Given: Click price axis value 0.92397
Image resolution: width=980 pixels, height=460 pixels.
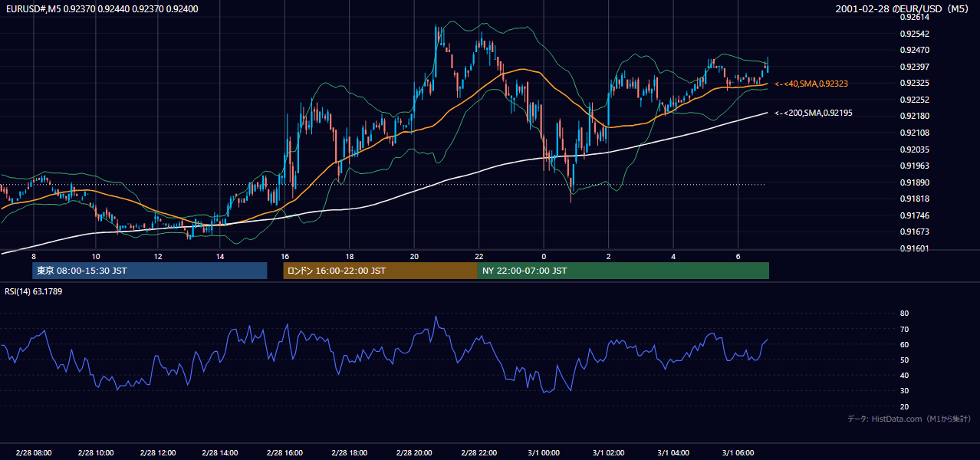Looking at the screenshot, I should coord(915,67).
